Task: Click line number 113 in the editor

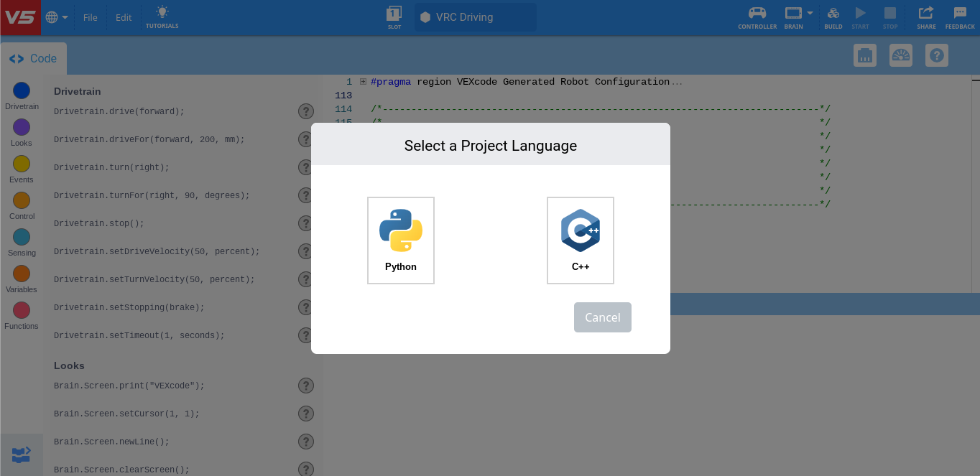Action: (343, 95)
